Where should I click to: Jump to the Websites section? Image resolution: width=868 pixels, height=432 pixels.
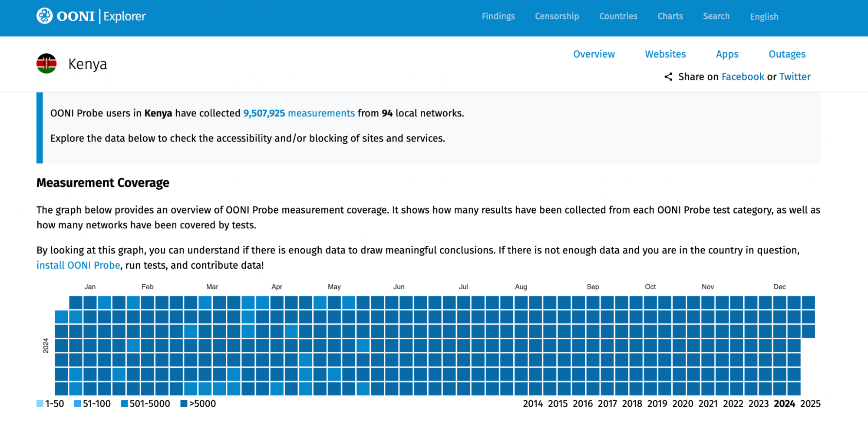click(x=665, y=54)
